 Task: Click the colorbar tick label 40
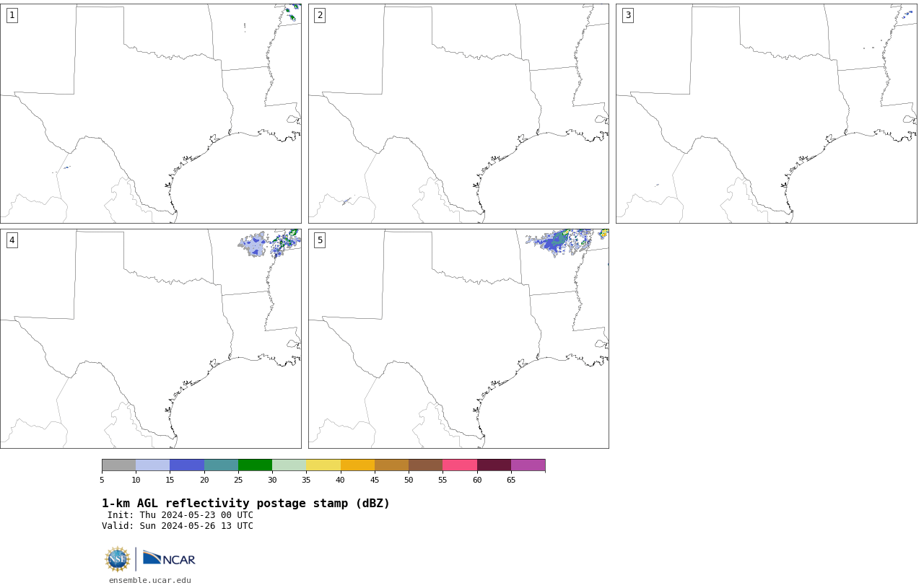pos(341,480)
